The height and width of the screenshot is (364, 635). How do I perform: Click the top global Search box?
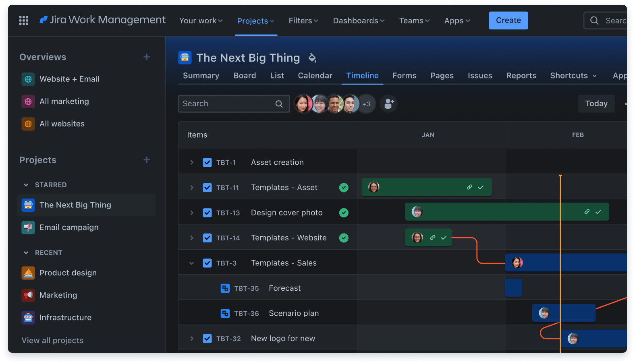tap(605, 21)
